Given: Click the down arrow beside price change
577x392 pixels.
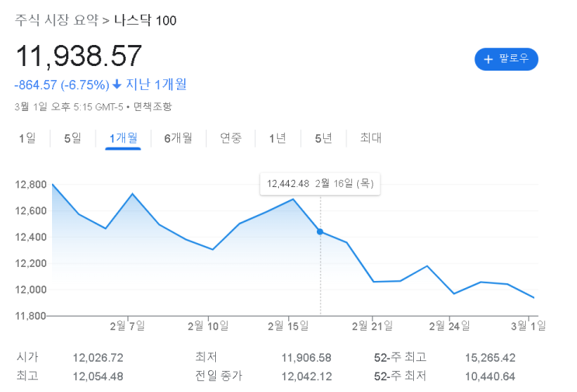Looking at the screenshot, I should [x=117, y=84].
